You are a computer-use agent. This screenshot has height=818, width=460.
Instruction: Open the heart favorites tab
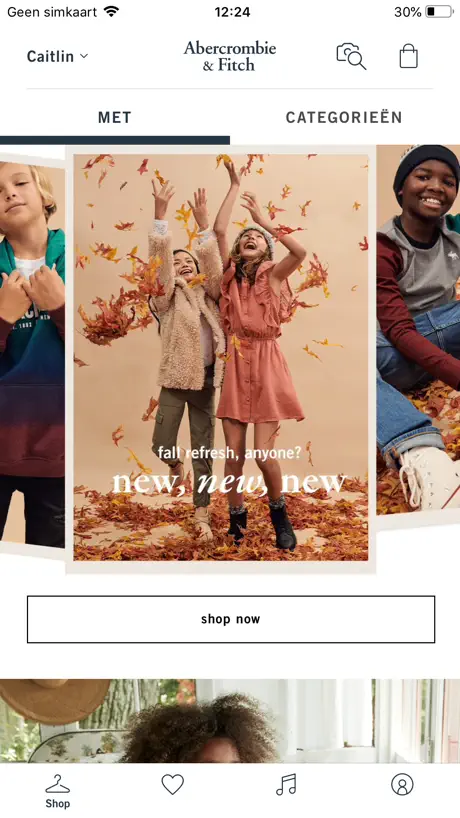(x=173, y=784)
